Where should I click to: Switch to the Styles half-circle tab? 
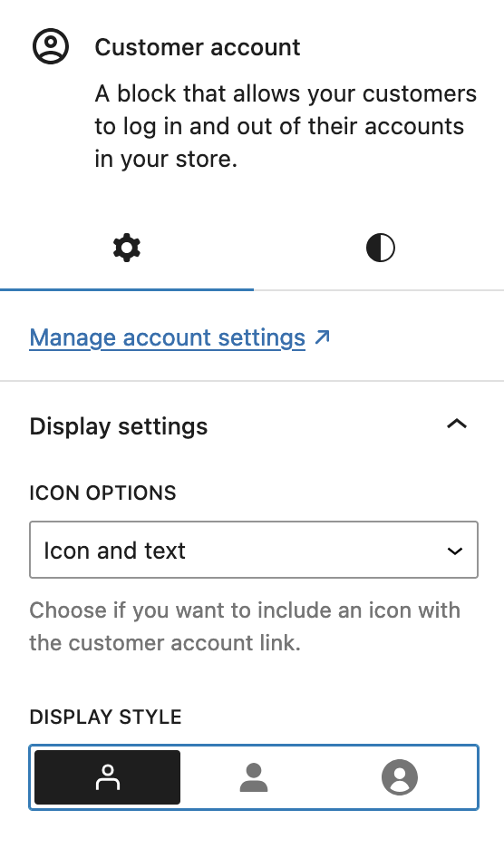tap(380, 248)
